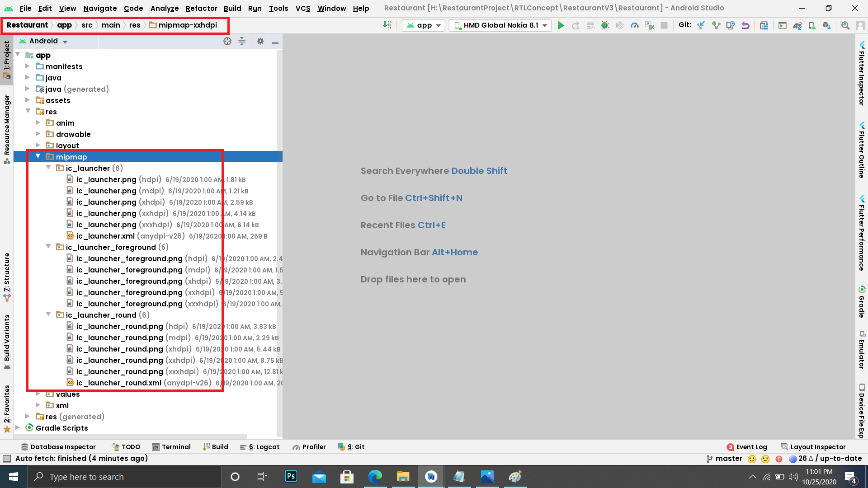This screenshot has width=868, height=488.
Task: Click Git update project arrow icon
Action: tap(701, 25)
